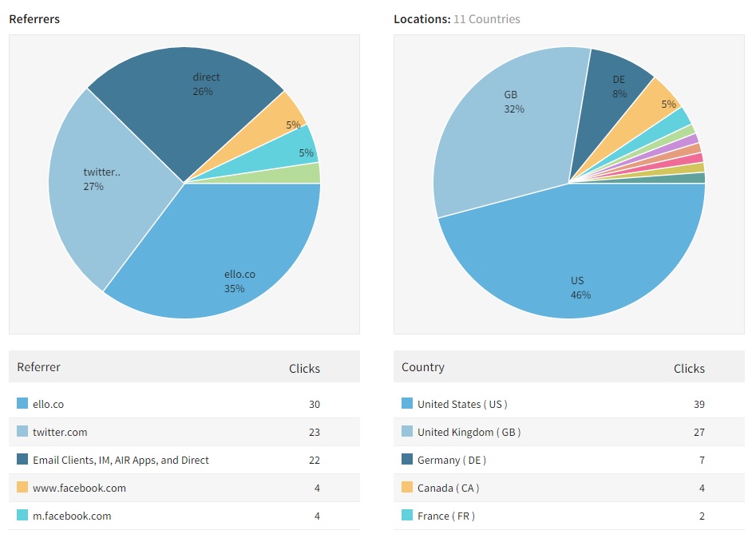Click the ello.co blue color swatch
Screen dimensions: 756x534
click(x=22, y=403)
